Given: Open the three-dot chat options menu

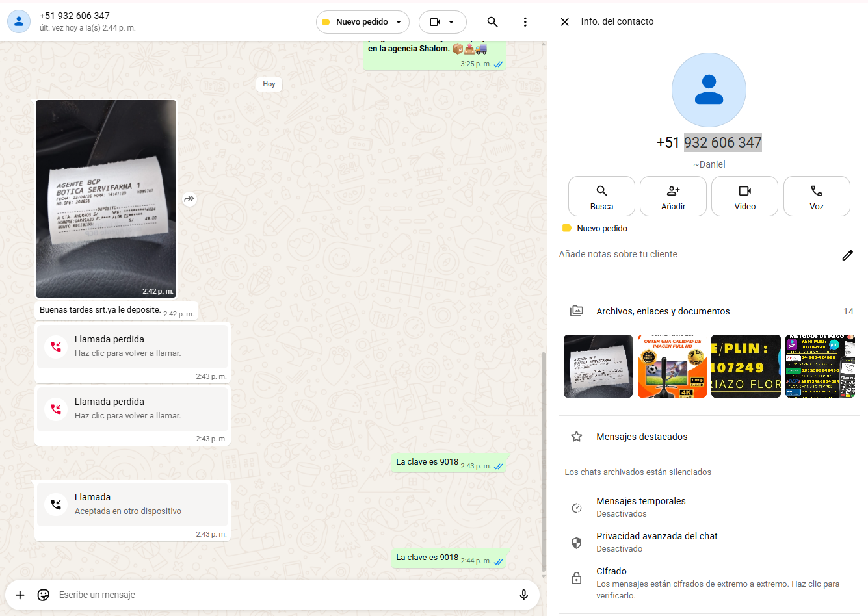Looking at the screenshot, I should point(525,22).
